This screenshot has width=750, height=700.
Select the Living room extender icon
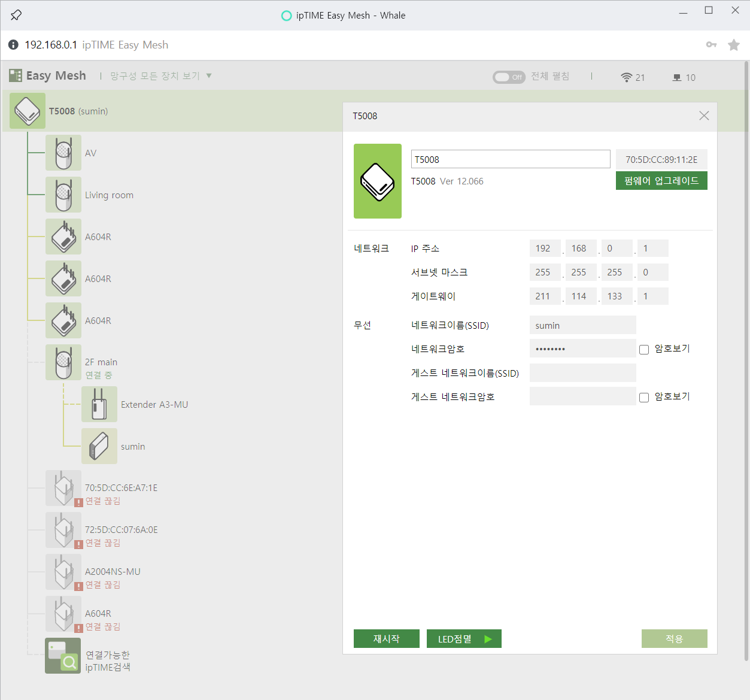63,195
